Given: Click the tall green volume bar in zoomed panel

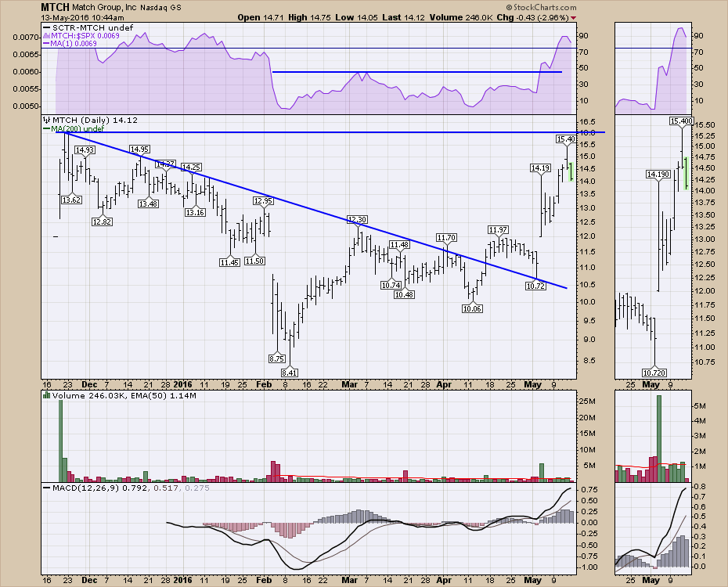Looking at the screenshot, I should tap(659, 439).
